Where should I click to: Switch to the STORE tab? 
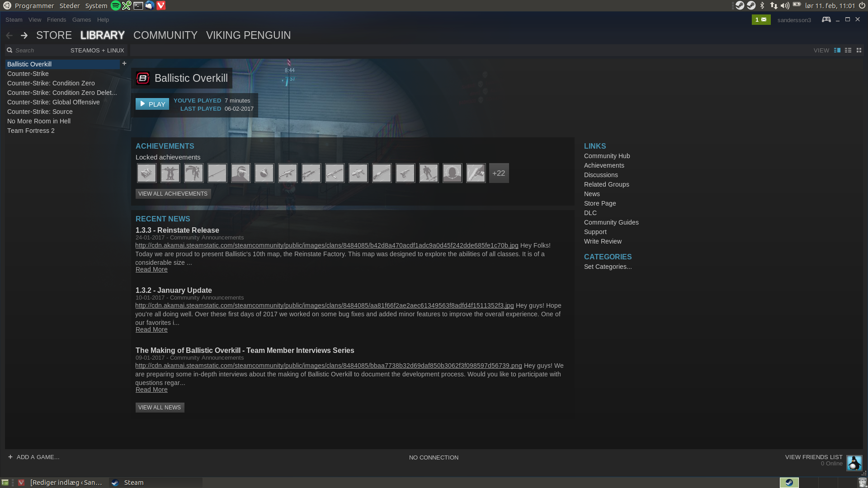tap(54, 35)
